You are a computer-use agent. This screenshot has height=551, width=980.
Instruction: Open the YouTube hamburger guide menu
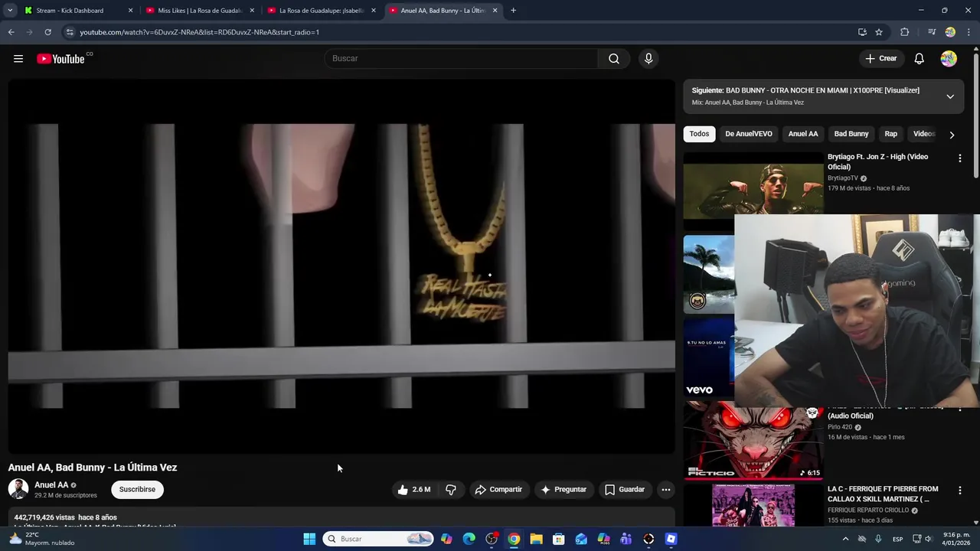[18, 59]
